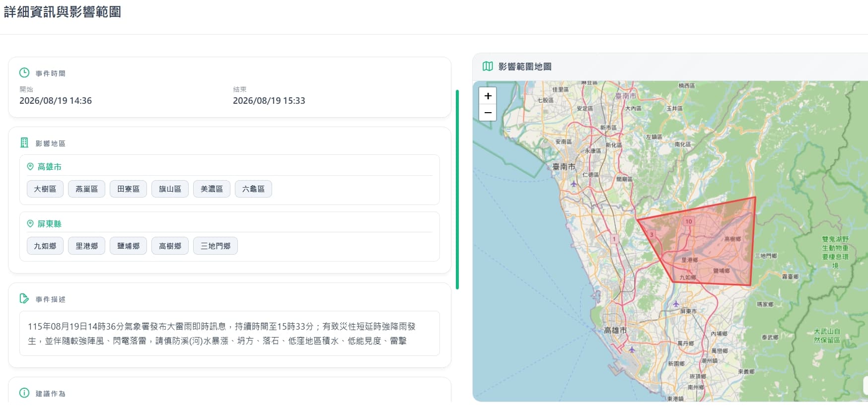Select the 里港鄉 township tag
The image size is (868, 412).
87,246
